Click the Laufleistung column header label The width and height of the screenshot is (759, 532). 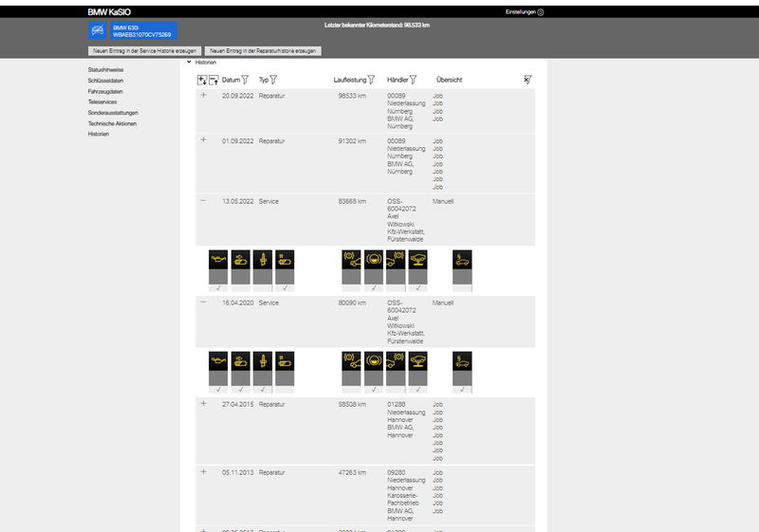click(350, 80)
